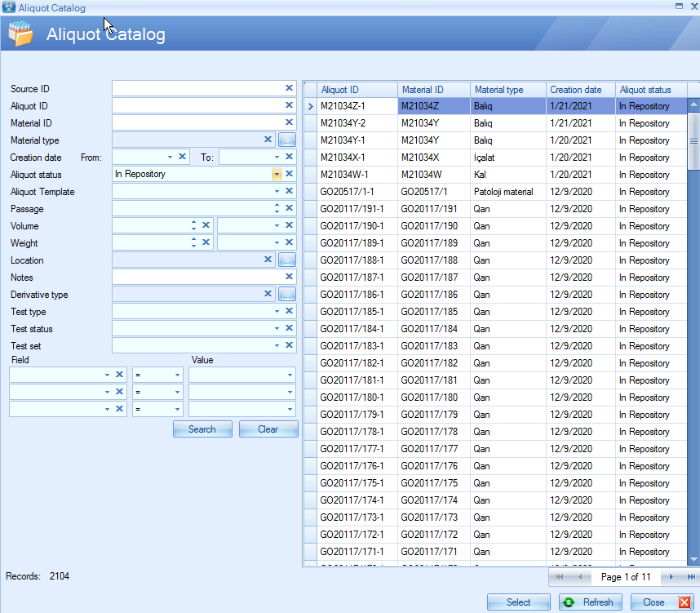This screenshot has height=613, width=700.
Task: Clear the Notes field X icon
Action: (x=289, y=277)
